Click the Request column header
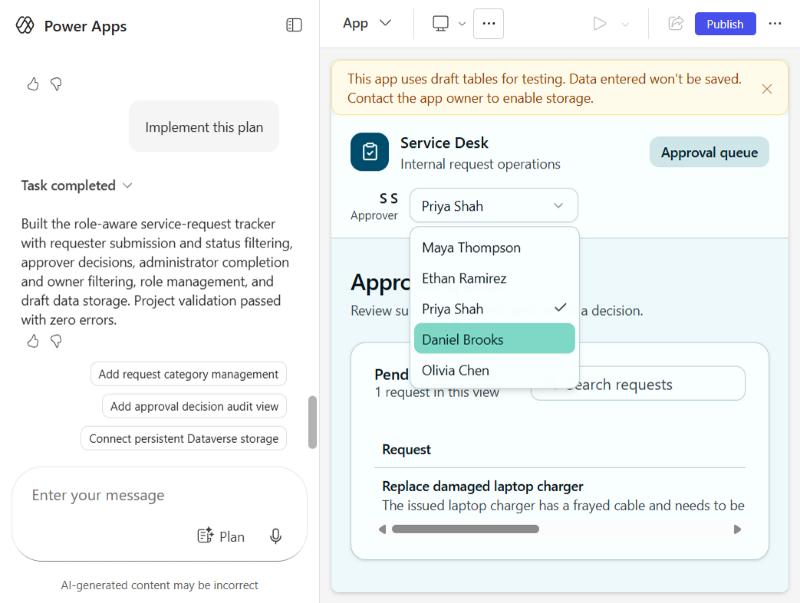This screenshot has width=800, height=603. pyautogui.click(x=406, y=449)
